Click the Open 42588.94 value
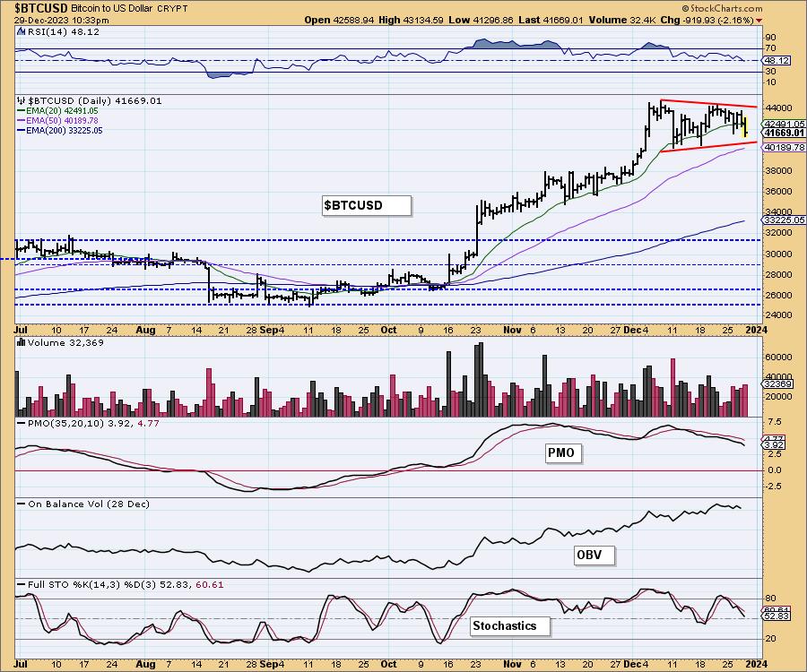 click(x=339, y=20)
